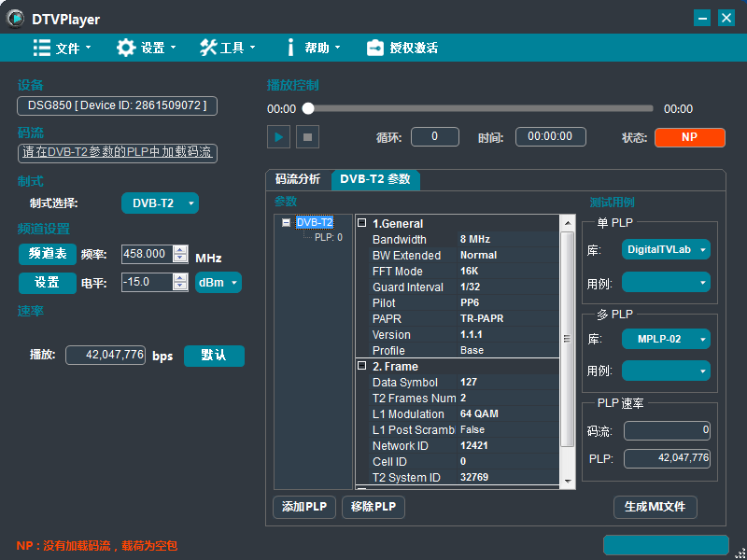Switch to the 码流分析 tab
The image size is (747, 560).
point(298,179)
